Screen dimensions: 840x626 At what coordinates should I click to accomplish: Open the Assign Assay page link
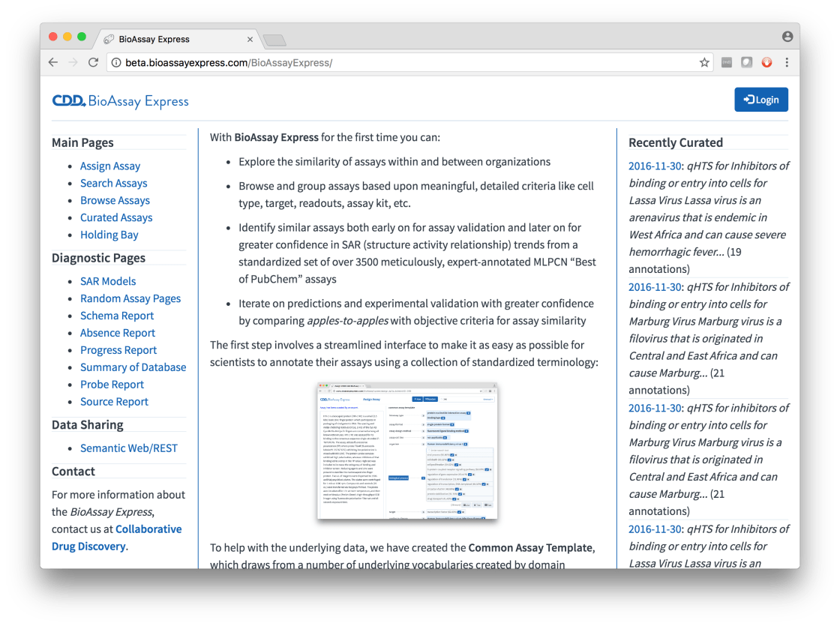[x=110, y=166]
